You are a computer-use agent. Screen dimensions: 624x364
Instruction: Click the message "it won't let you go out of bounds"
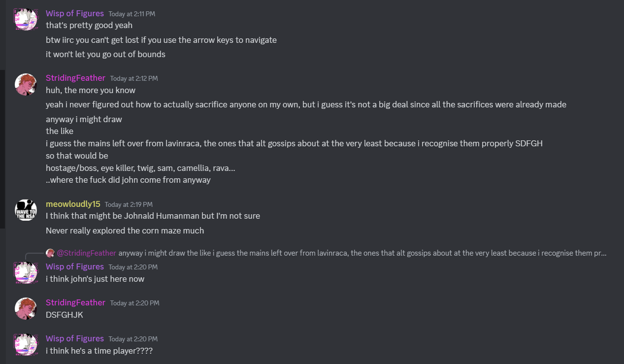[105, 54]
